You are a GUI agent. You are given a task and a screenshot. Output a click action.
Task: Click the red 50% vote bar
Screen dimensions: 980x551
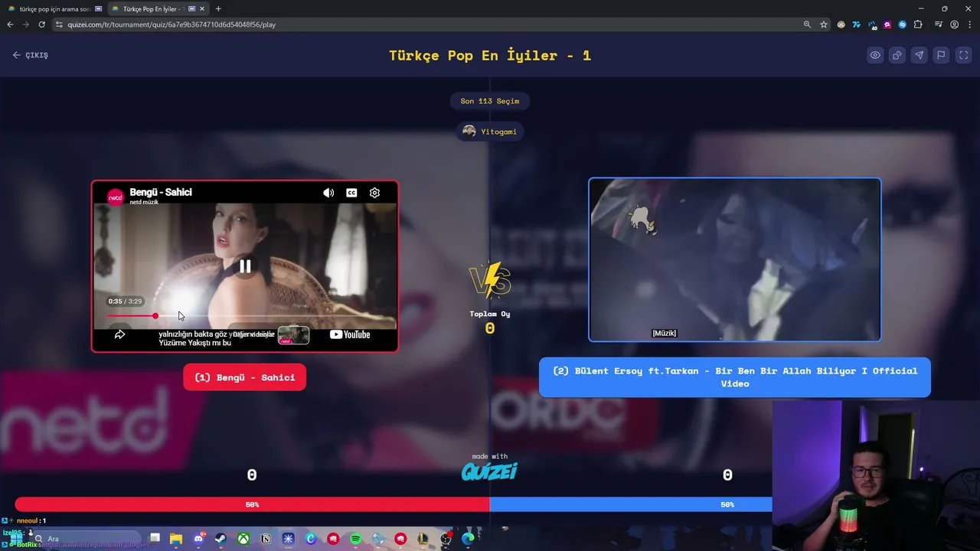tap(253, 504)
